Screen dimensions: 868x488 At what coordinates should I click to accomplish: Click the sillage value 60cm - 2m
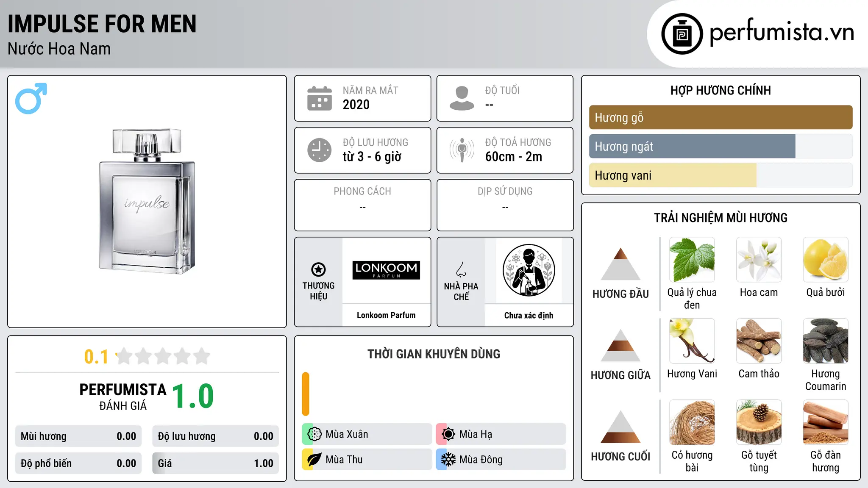(x=514, y=157)
